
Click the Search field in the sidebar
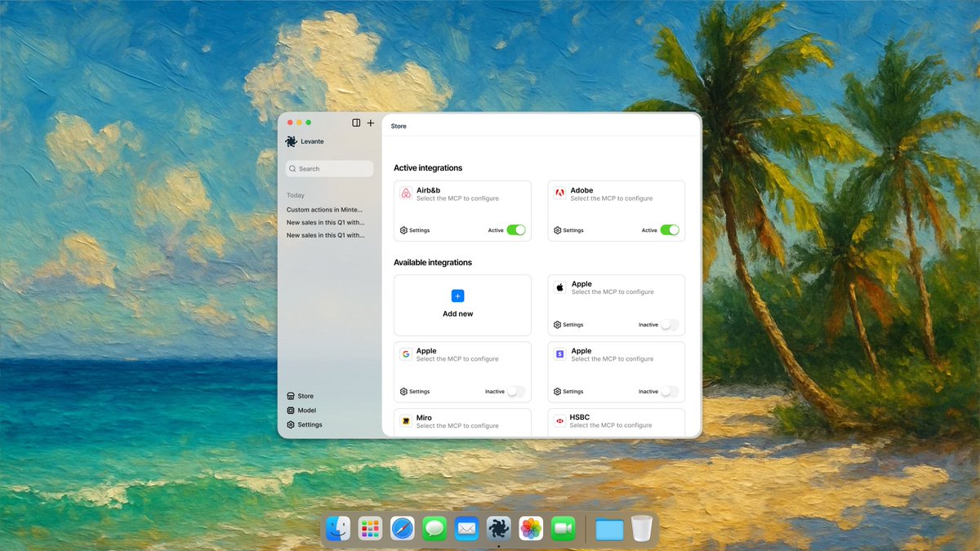(328, 168)
